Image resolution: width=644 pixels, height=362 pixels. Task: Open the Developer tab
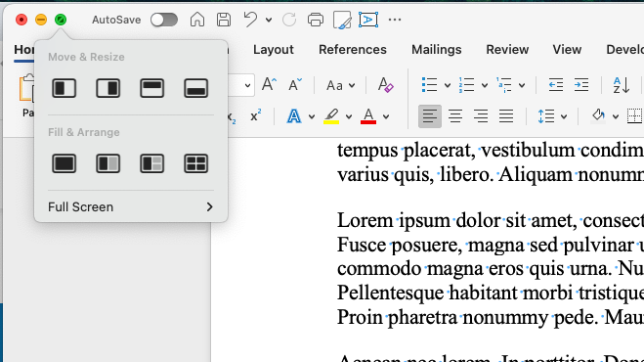click(x=625, y=50)
